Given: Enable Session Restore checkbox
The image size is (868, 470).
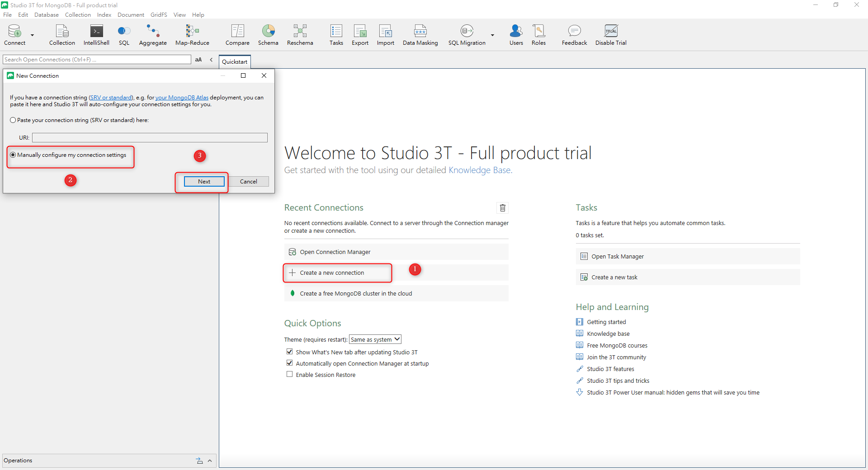Looking at the screenshot, I should (289, 374).
